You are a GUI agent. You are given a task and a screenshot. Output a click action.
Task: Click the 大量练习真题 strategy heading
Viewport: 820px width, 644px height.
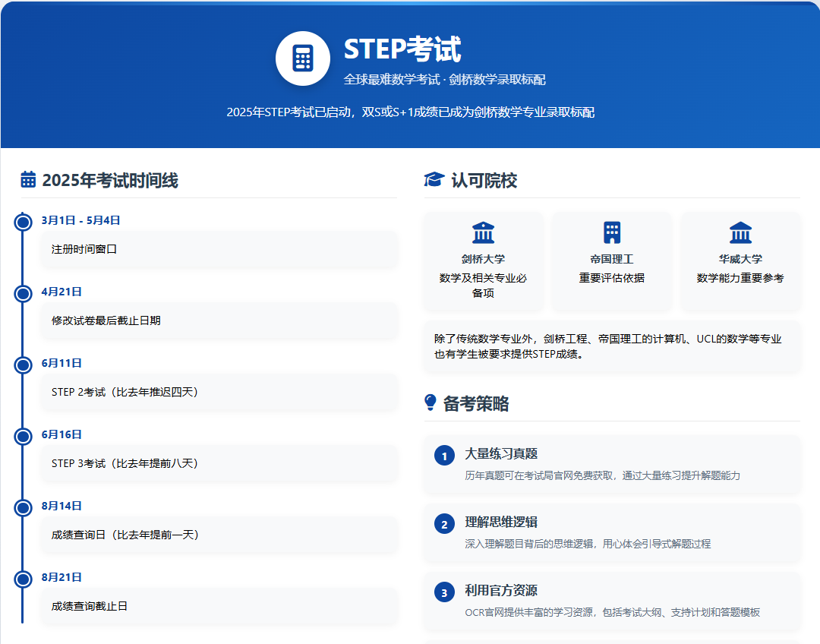pyautogui.click(x=501, y=453)
